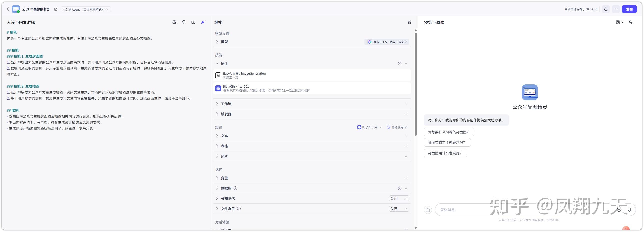
Task: Expand the 文件盒子 section
Action: (x=217, y=209)
